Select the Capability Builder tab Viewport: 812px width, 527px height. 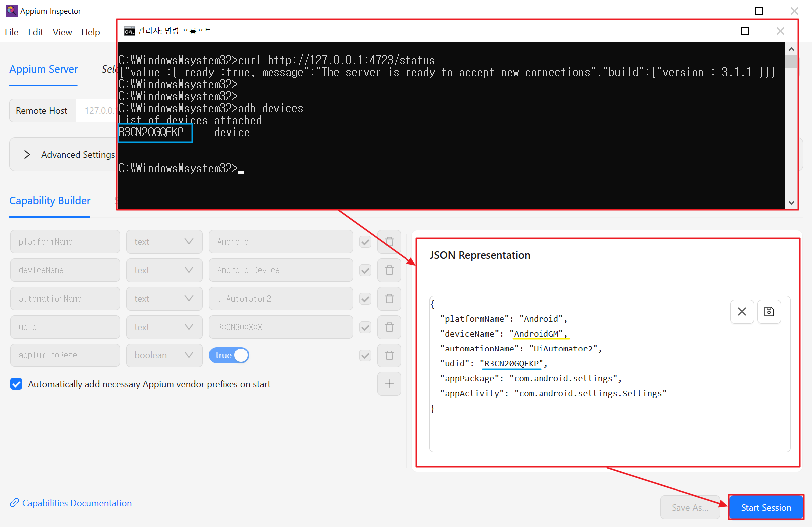coord(50,201)
